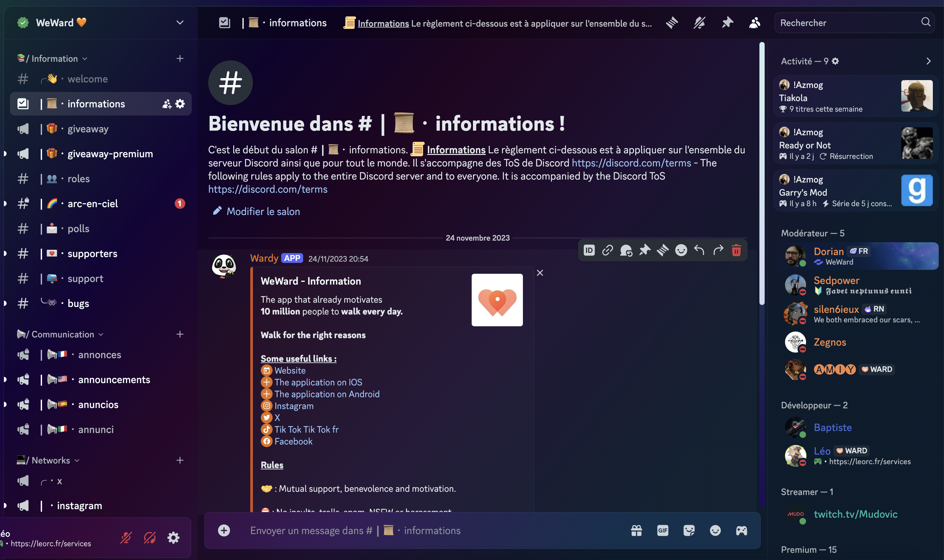Add channel to Information category
The height and width of the screenshot is (560, 944).
point(180,58)
